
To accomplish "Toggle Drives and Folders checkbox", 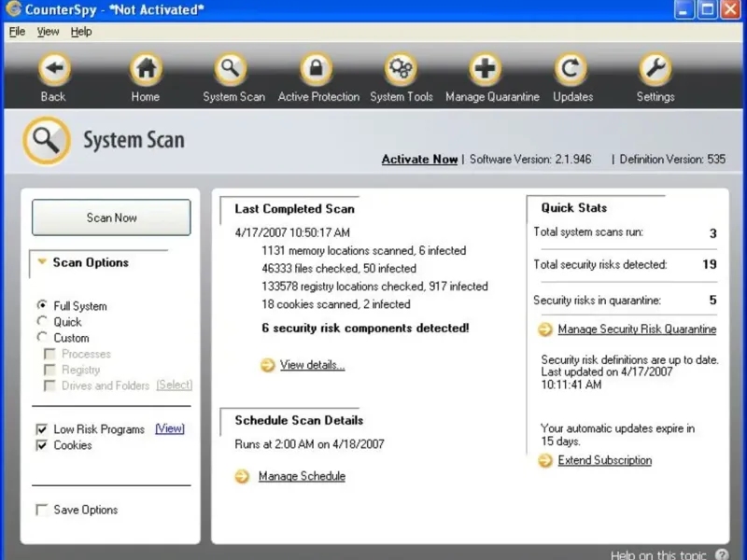I will click(x=49, y=385).
